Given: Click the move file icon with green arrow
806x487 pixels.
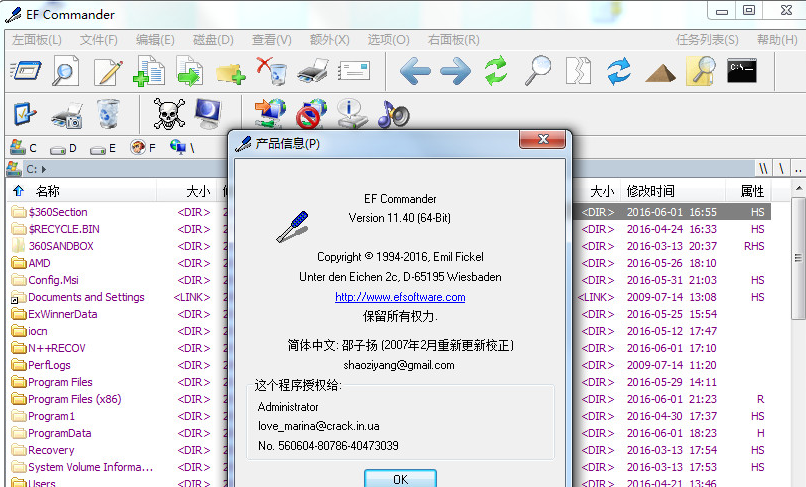Looking at the screenshot, I should 189,71.
